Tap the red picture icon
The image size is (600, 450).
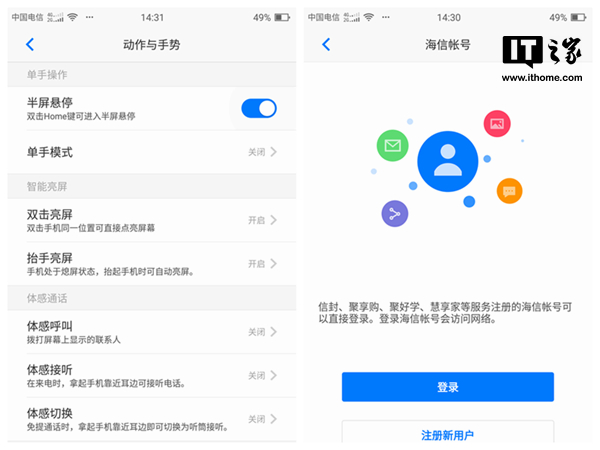pos(497,124)
